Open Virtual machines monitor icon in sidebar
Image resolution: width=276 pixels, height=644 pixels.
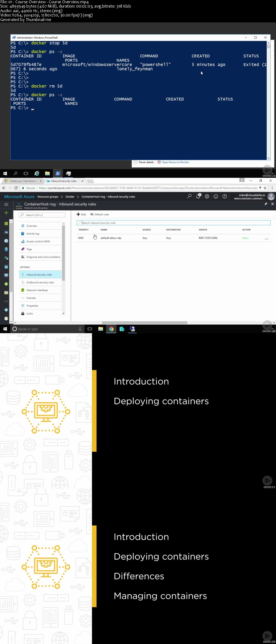(6, 275)
